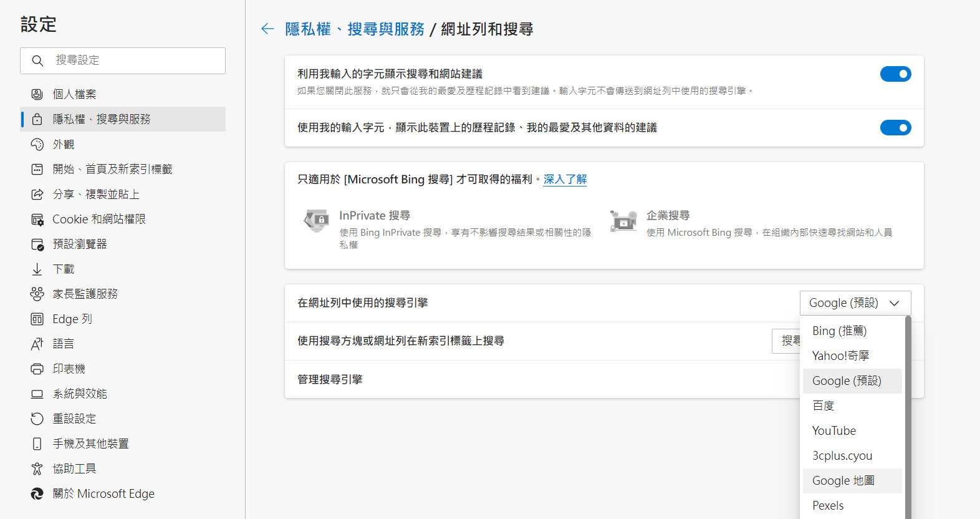
Task: Click the 搜尋設定 search field
Action: pyautogui.click(x=123, y=61)
